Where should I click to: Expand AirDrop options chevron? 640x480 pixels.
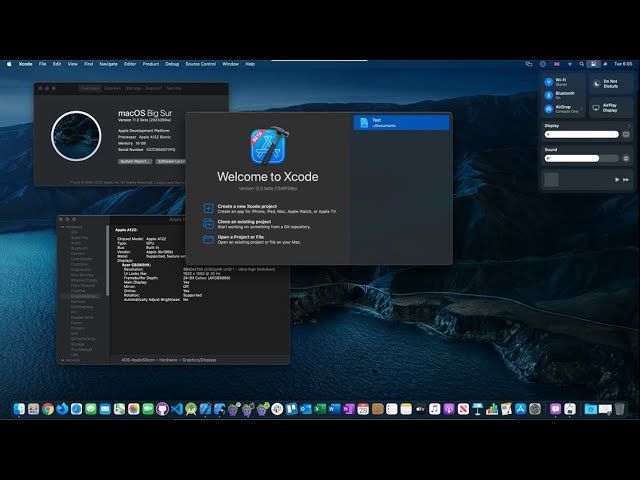pos(581,109)
